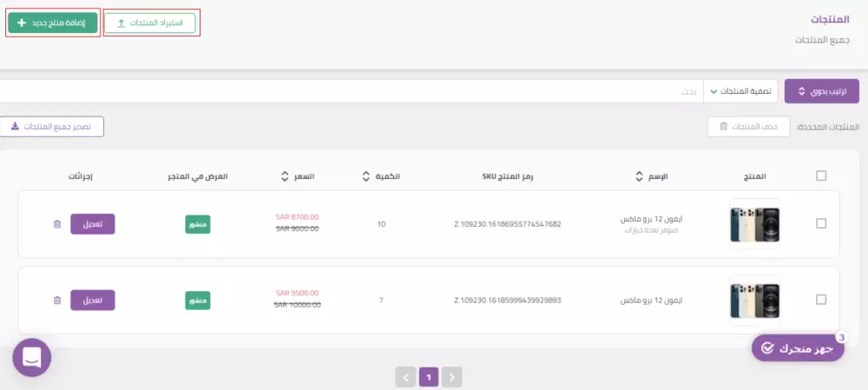The image size is (868, 390).
Task: Click the product search input field
Action: coord(352,91)
